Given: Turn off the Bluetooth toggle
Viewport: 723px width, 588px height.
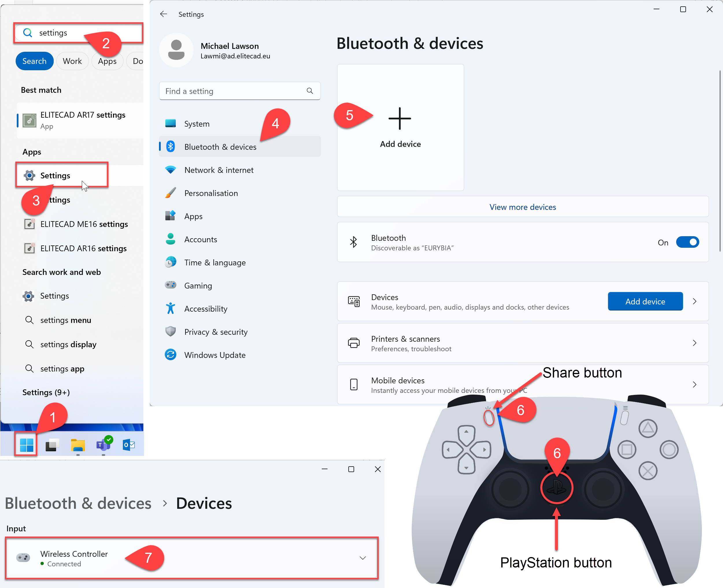Looking at the screenshot, I should coord(687,242).
